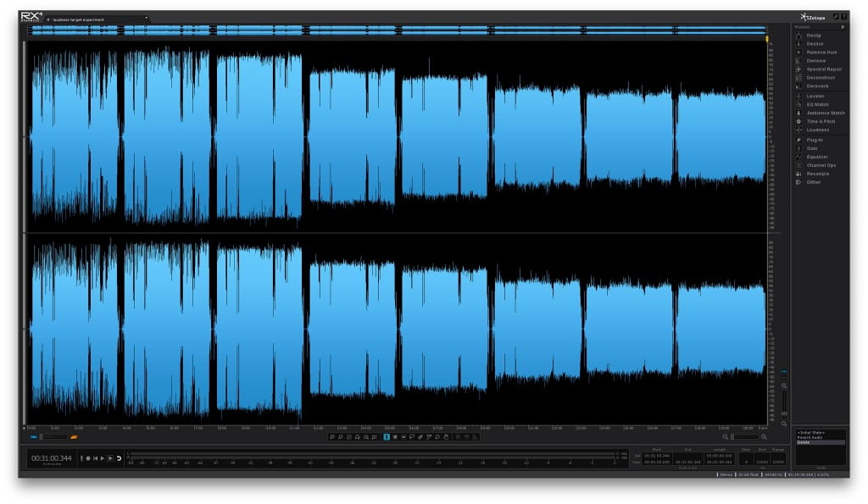Screen dimensions: 868x504
Task: Open the Equalizer module
Action: tap(818, 157)
